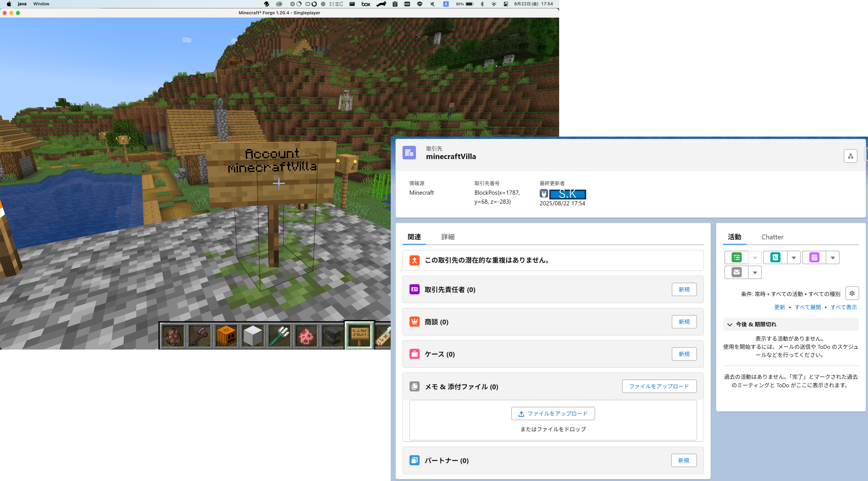Open activity timeline filter gear settings
This screenshot has height=481, width=868.
coord(852,293)
